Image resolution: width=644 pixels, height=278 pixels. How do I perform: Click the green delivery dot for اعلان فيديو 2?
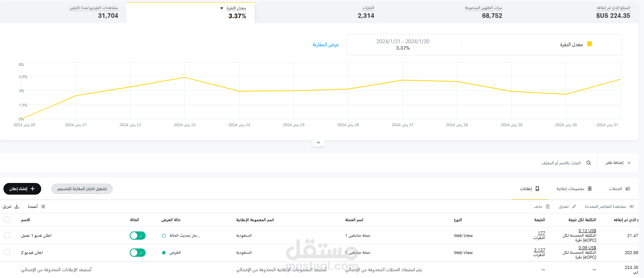(164, 253)
